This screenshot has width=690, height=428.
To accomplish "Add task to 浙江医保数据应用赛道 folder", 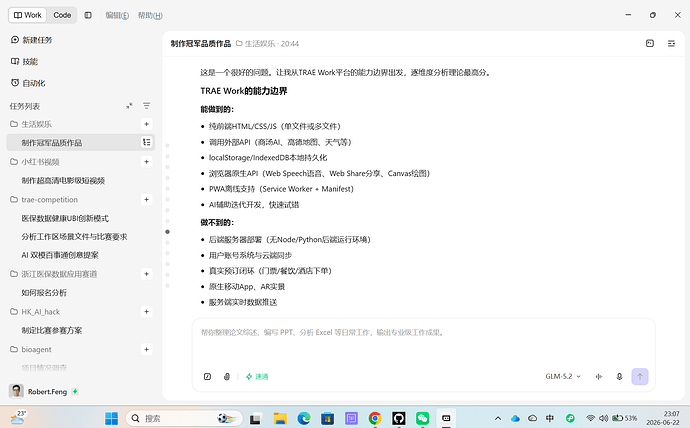I will (147, 274).
